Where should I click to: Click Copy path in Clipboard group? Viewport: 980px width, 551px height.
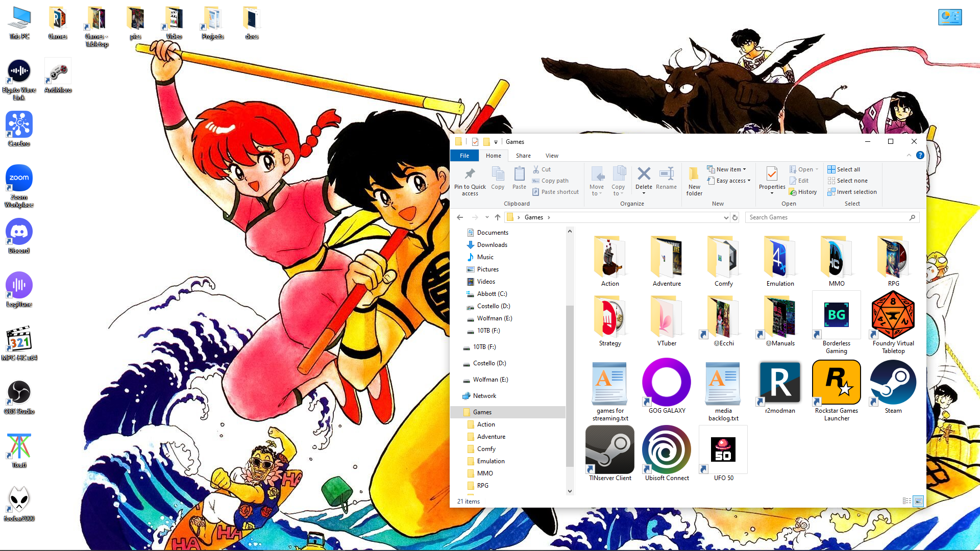(550, 181)
